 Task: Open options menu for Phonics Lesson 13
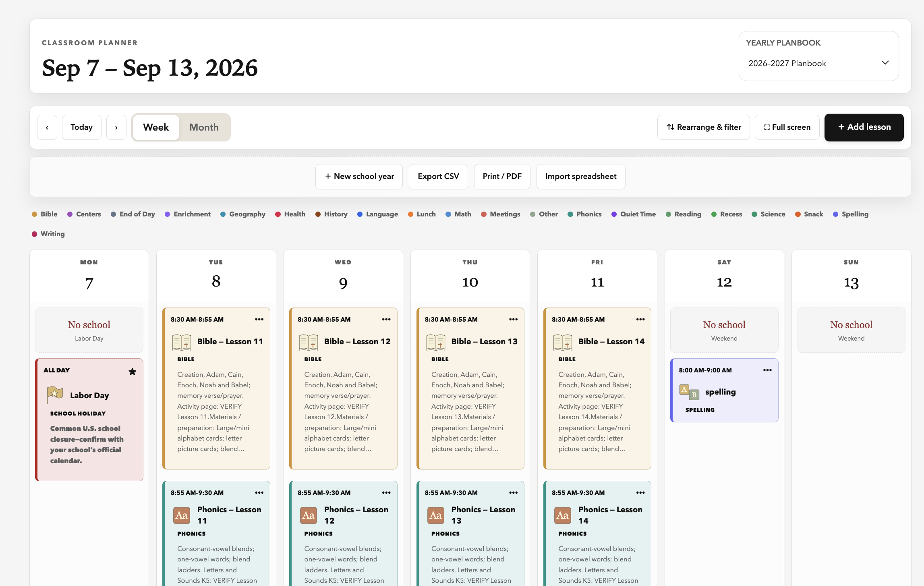tap(513, 492)
